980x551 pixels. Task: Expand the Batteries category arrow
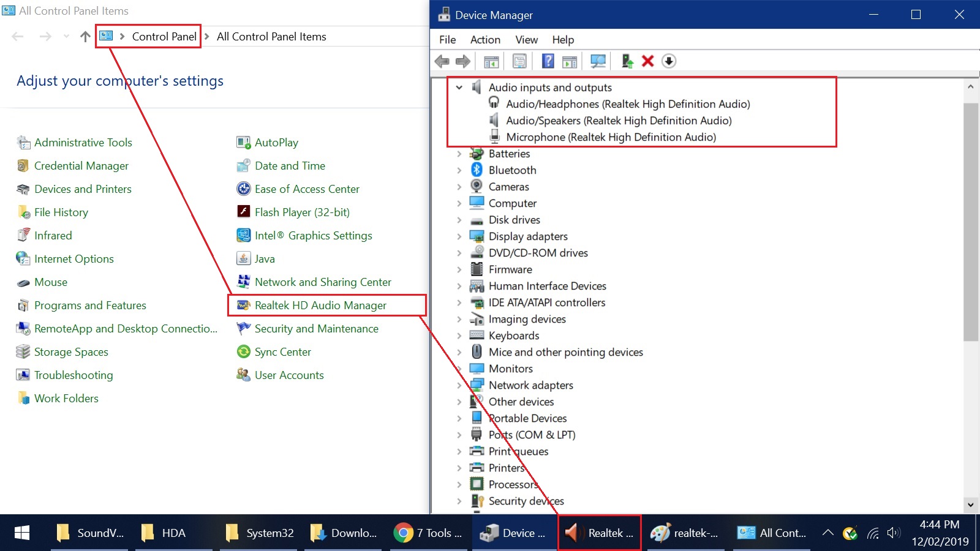459,154
